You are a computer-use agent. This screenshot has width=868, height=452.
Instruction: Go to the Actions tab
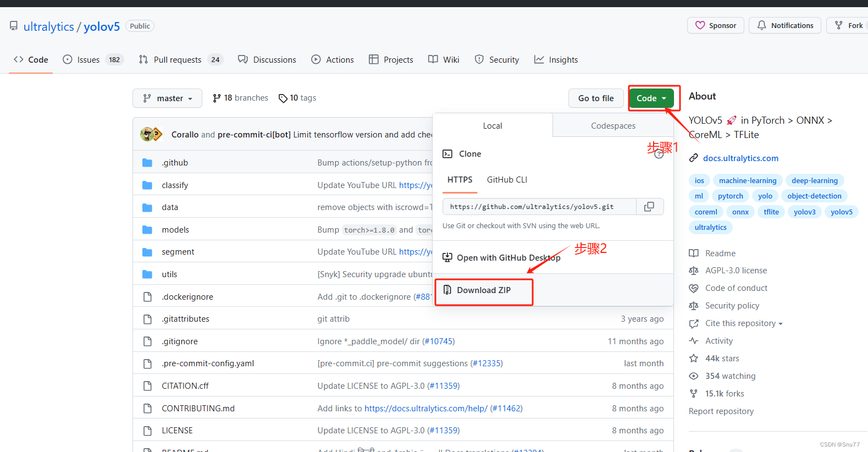point(333,59)
